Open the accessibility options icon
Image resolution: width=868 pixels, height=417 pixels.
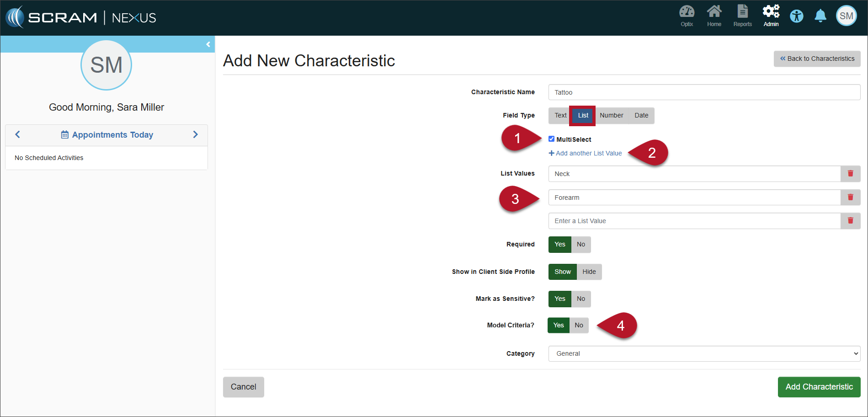tap(797, 16)
